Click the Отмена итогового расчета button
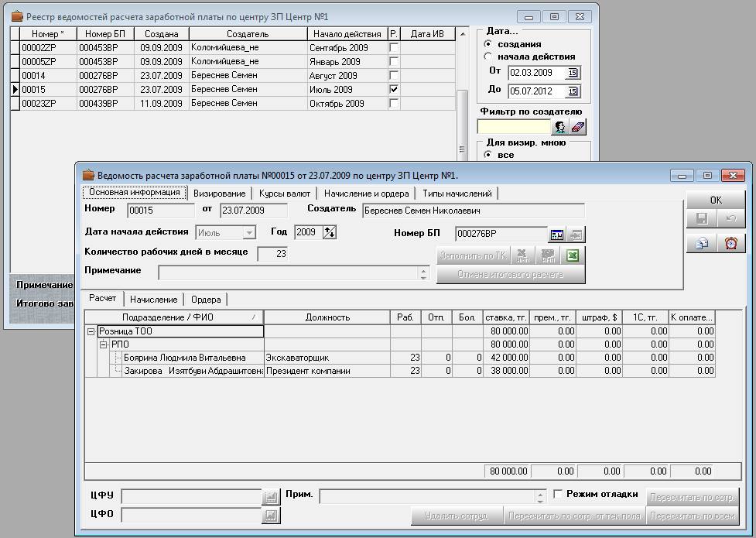The height and width of the screenshot is (538, 756). (x=511, y=275)
